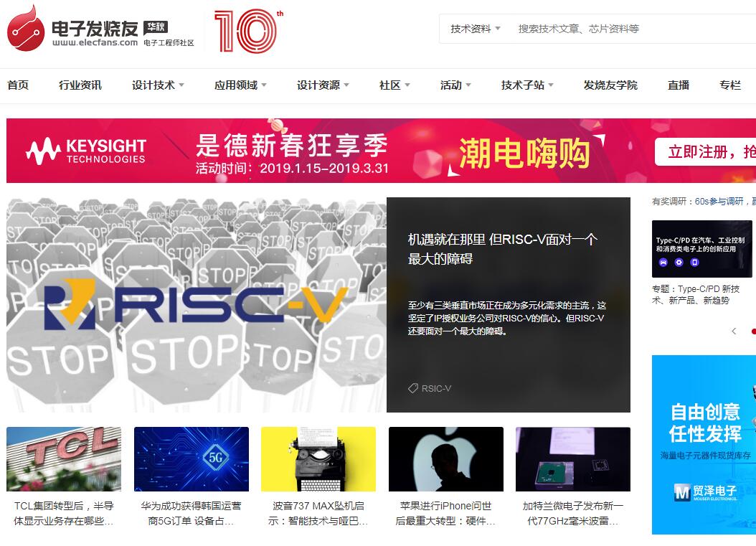This screenshot has width=756, height=546.
Task: Open the TCL building thumbnail
Action: (64, 459)
